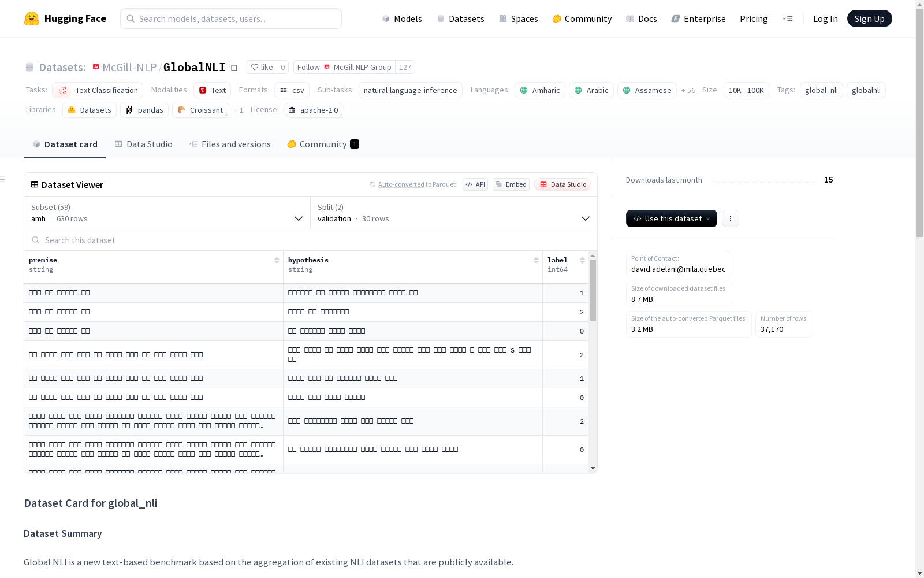
Task: Show the +56 more languages
Action: (688, 90)
